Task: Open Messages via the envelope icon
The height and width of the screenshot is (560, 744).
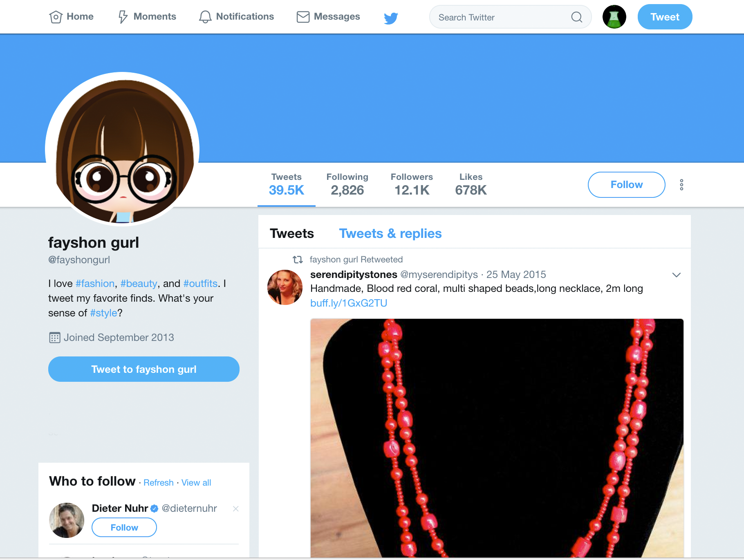Action: tap(303, 17)
